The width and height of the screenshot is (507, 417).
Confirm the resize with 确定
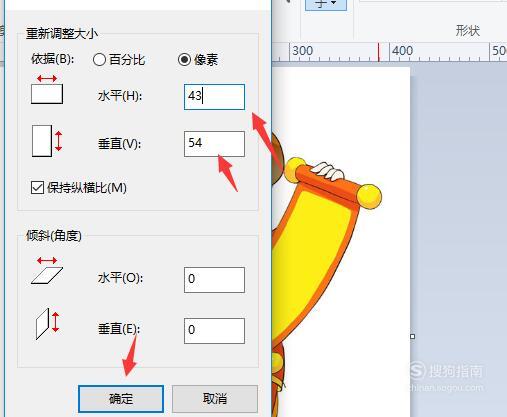[121, 399]
